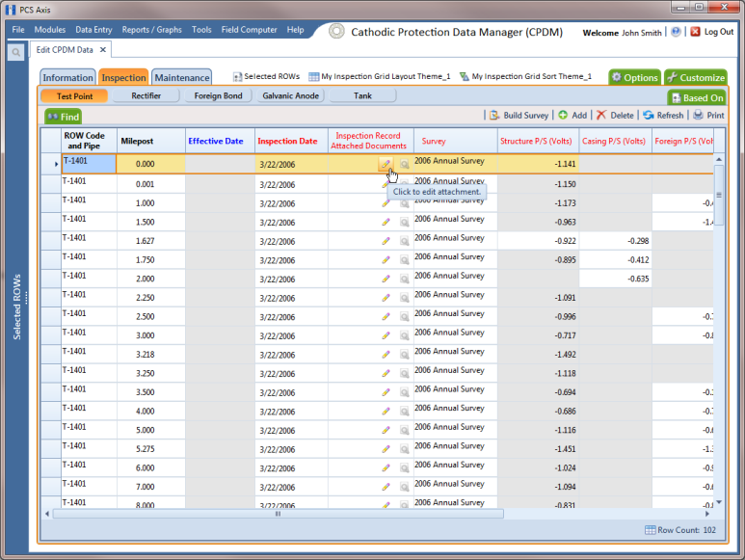The height and width of the screenshot is (560, 745).
Task: Click the Based On button
Action: click(697, 98)
